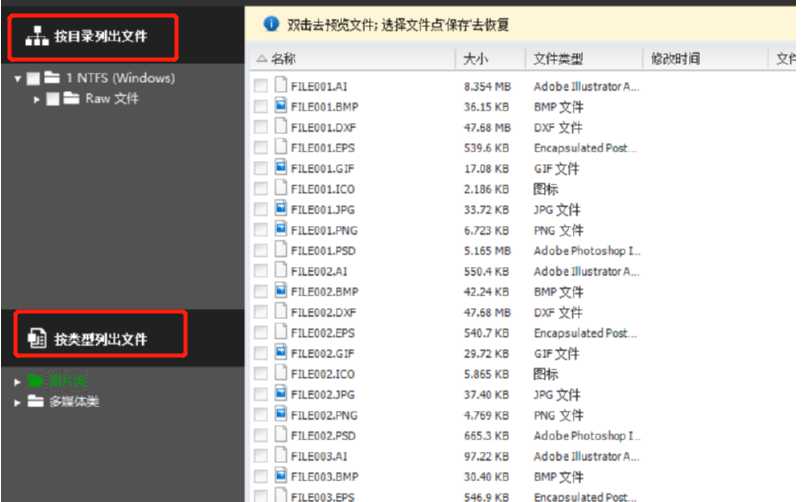809x502 pixels.
Task: Click the blank file icon of FILE001.AI
Action: [x=280, y=86]
